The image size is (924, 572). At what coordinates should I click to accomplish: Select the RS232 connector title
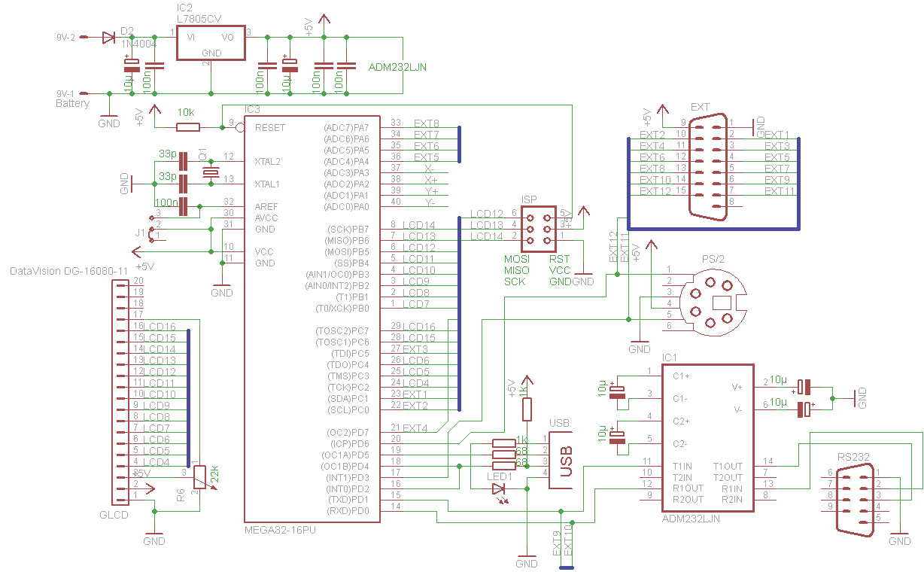[x=853, y=456]
